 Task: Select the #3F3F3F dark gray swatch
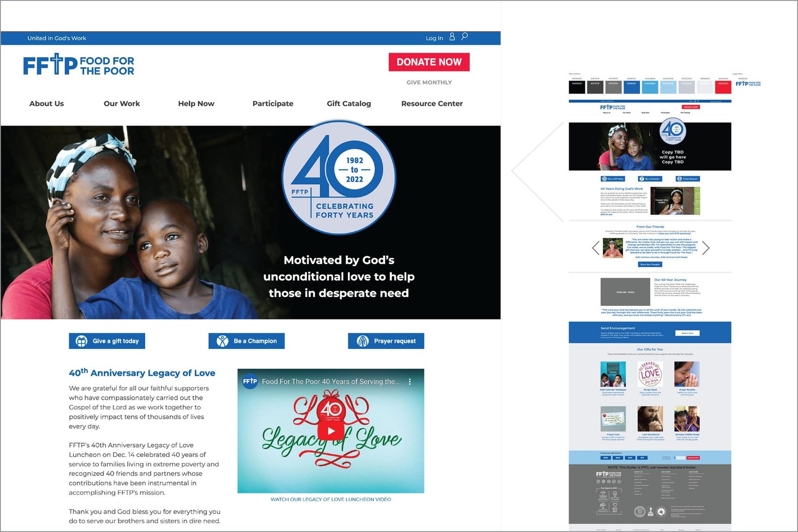[x=595, y=87]
